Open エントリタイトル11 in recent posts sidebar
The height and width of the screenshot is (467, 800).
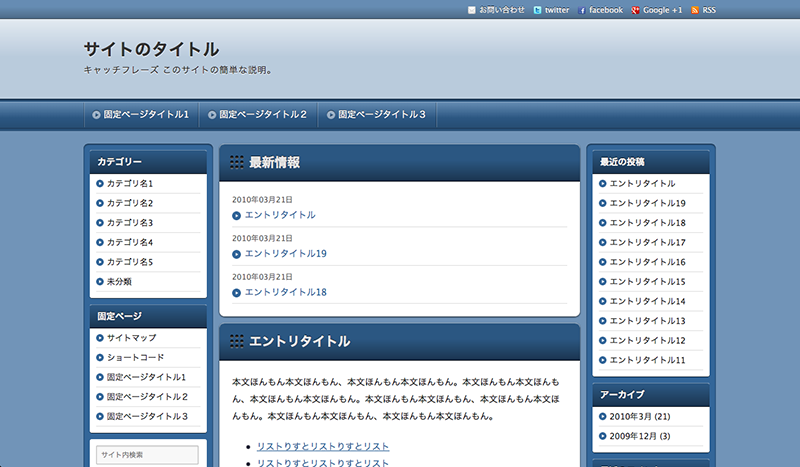(647, 360)
